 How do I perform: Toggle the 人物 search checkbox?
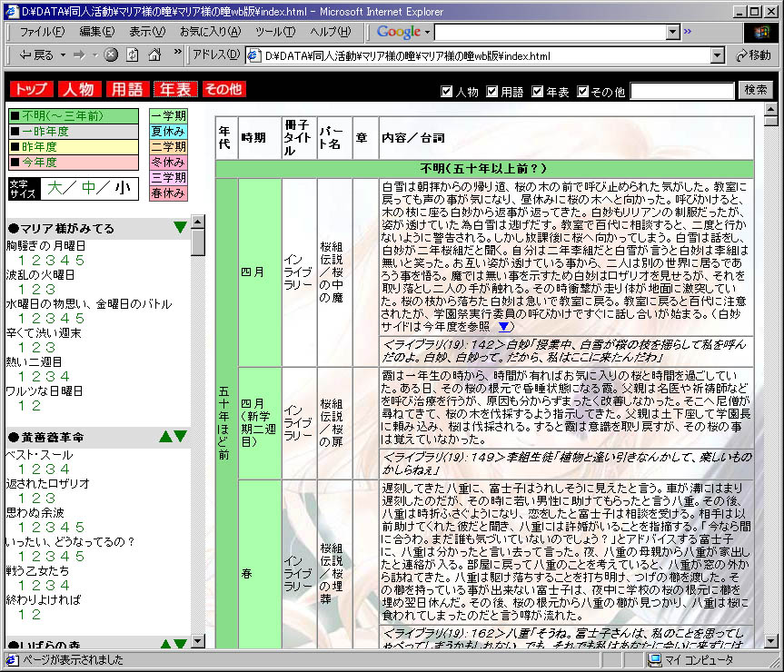[x=446, y=92]
